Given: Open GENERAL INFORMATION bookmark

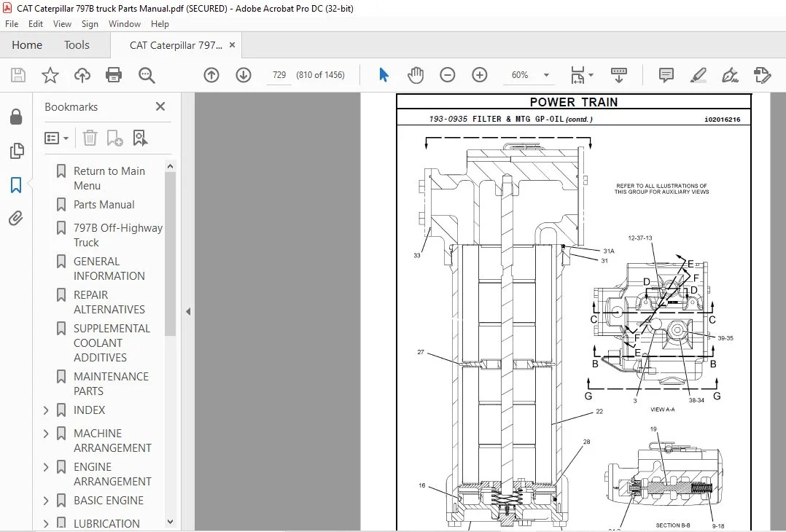Looking at the screenshot, I should (109, 268).
